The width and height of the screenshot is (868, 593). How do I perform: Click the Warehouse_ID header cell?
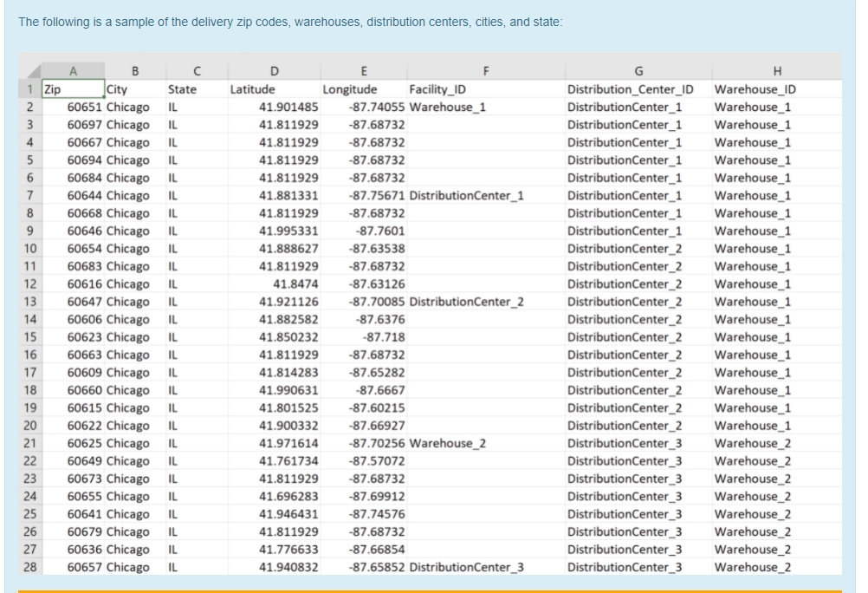[777, 89]
